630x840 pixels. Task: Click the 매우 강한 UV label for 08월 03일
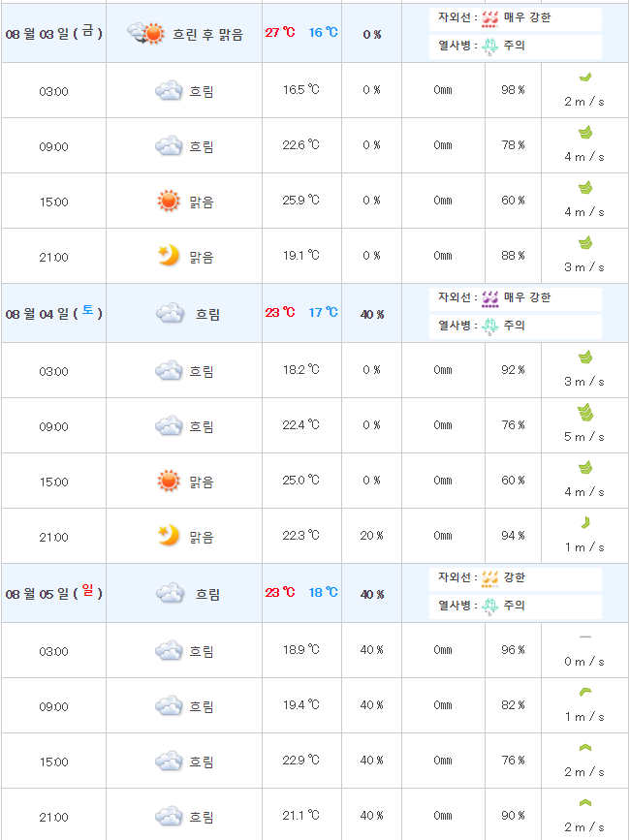click(527, 17)
